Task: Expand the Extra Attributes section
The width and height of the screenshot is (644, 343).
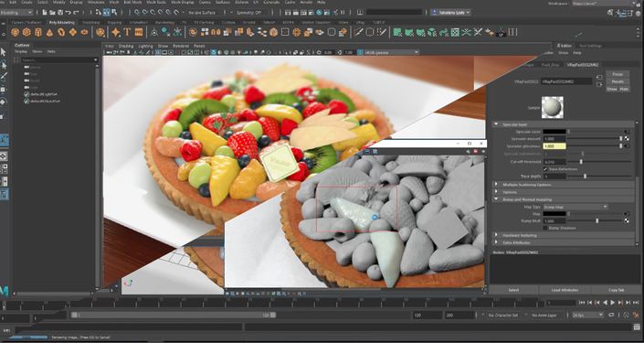Action: [496, 242]
